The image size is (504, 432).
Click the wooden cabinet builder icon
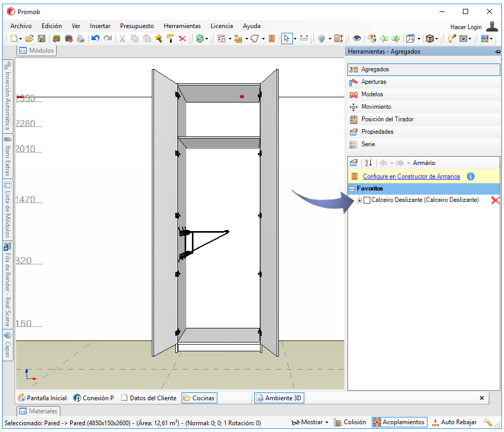[272, 39]
